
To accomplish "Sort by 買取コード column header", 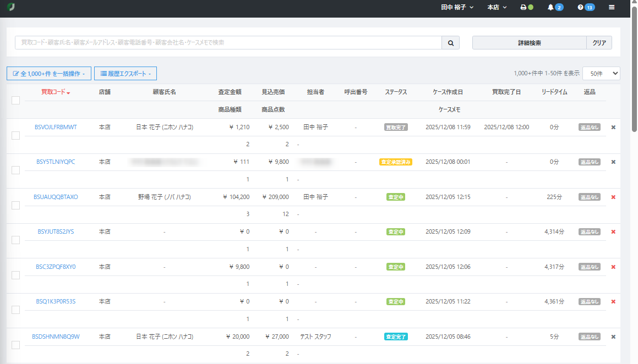I will (55, 92).
